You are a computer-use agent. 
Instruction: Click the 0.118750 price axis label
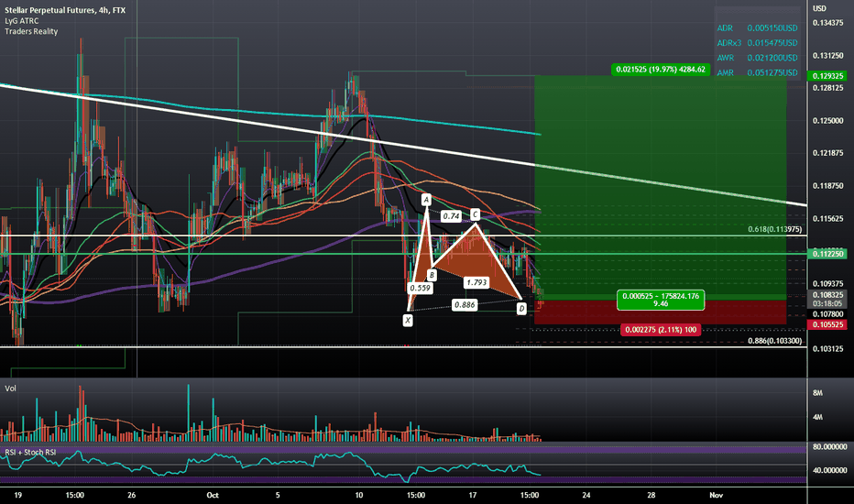(x=827, y=186)
